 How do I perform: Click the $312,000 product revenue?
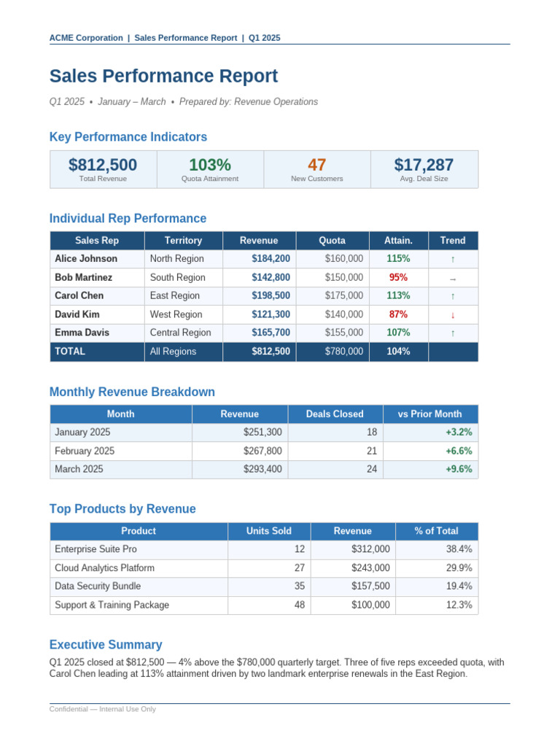(x=370, y=549)
